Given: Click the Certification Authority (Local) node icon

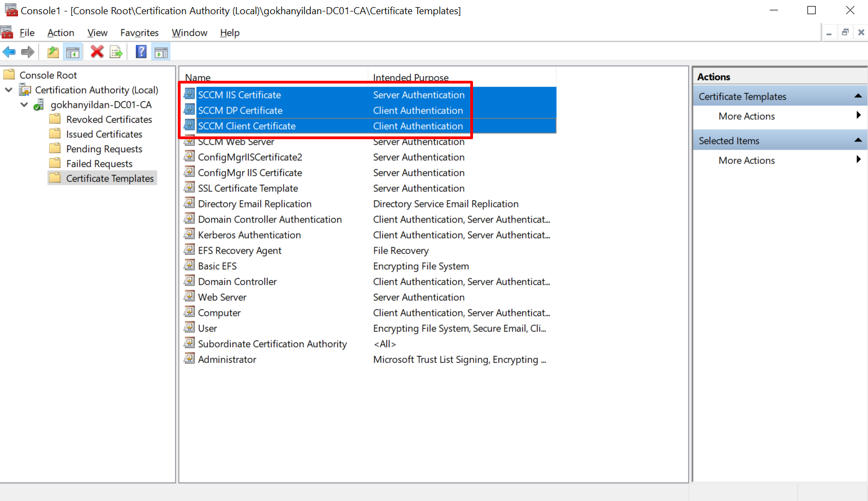Looking at the screenshot, I should (x=25, y=89).
